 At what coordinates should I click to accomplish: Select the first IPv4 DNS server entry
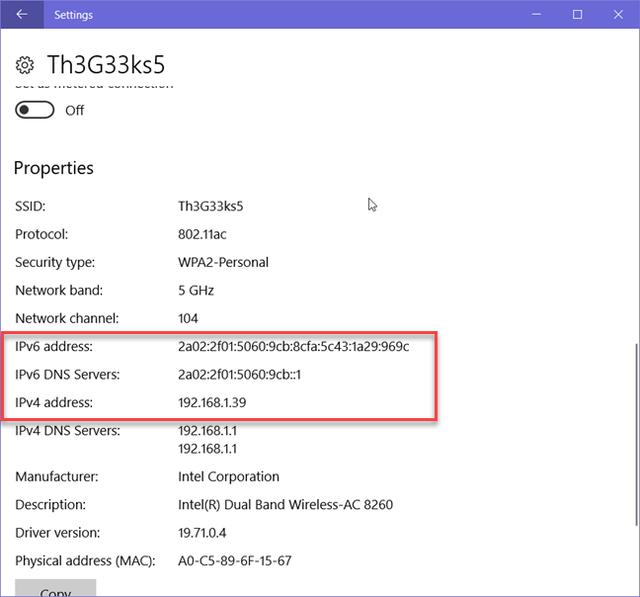[207, 430]
